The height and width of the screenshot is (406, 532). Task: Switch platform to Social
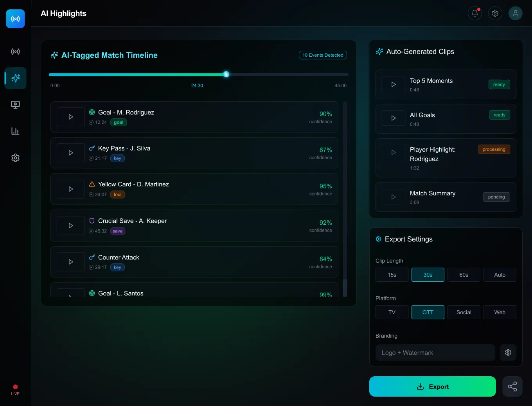[464, 312]
